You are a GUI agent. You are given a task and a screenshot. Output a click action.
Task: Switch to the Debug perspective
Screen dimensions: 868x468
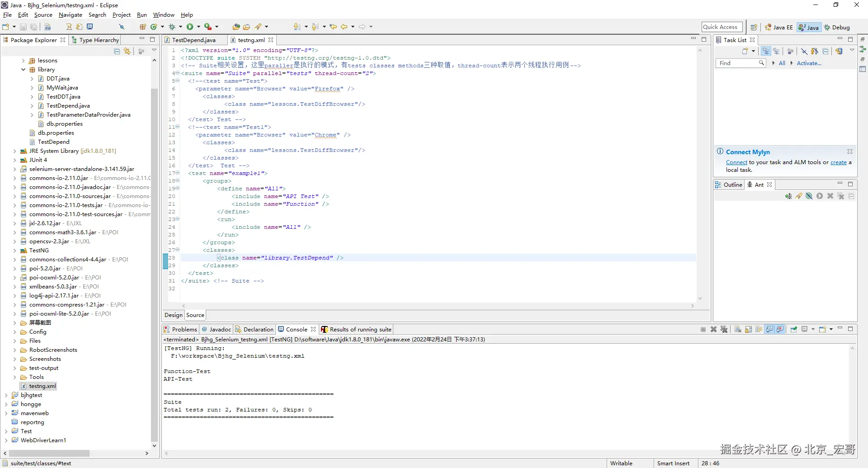click(837, 28)
